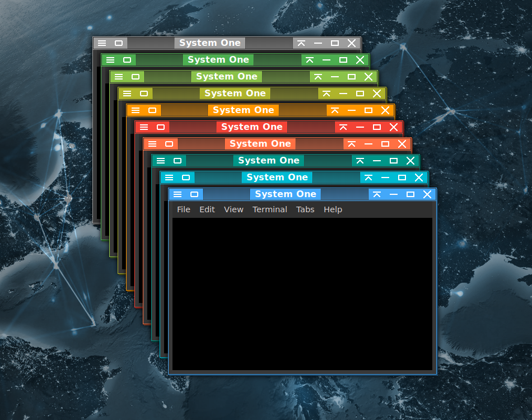Open the window menu of the light green window
This screenshot has width=532, height=420.
pos(119,77)
